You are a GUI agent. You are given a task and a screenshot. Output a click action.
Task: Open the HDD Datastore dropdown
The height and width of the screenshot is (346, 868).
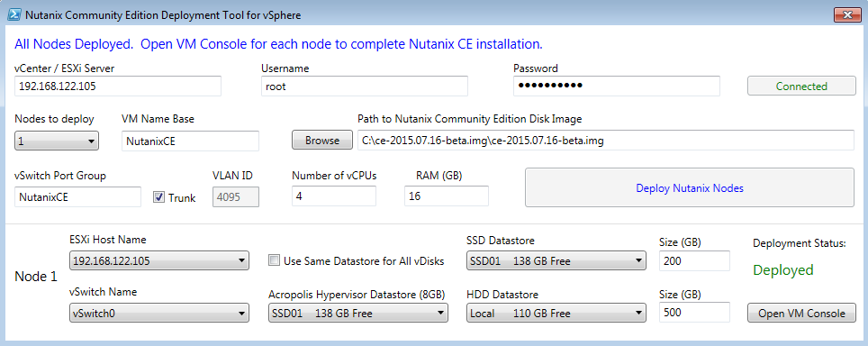coord(556,313)
